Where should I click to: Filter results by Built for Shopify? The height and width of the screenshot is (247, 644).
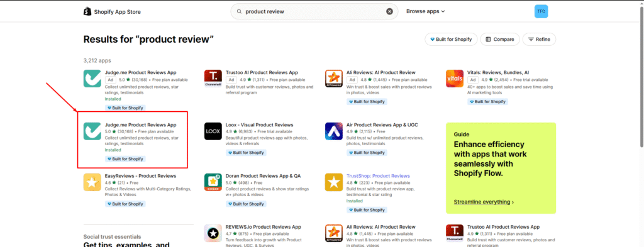[451, 40]
